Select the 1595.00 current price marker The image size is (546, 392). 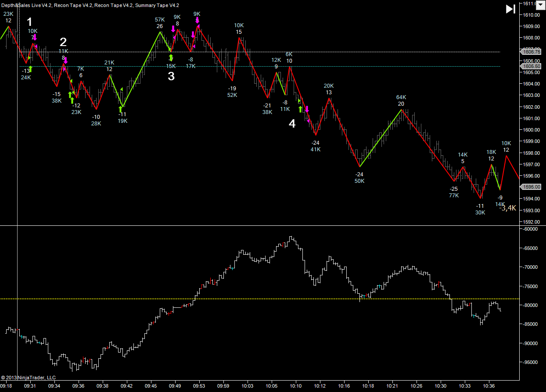point(531,187)
